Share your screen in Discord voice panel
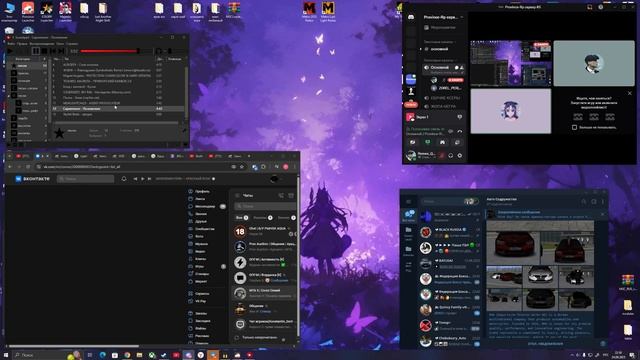 [x=427, y=142]
